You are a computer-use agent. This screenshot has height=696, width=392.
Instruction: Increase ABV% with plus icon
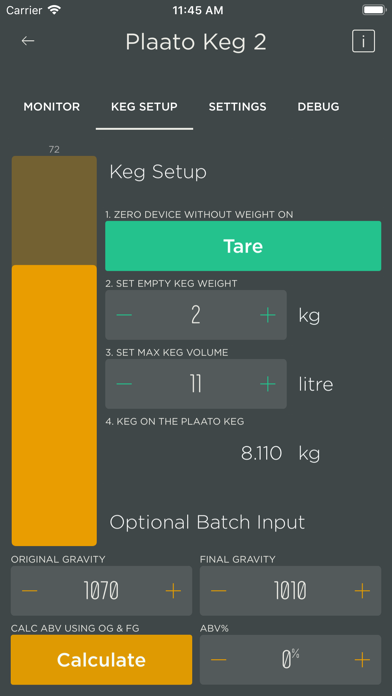click(362, 660)
